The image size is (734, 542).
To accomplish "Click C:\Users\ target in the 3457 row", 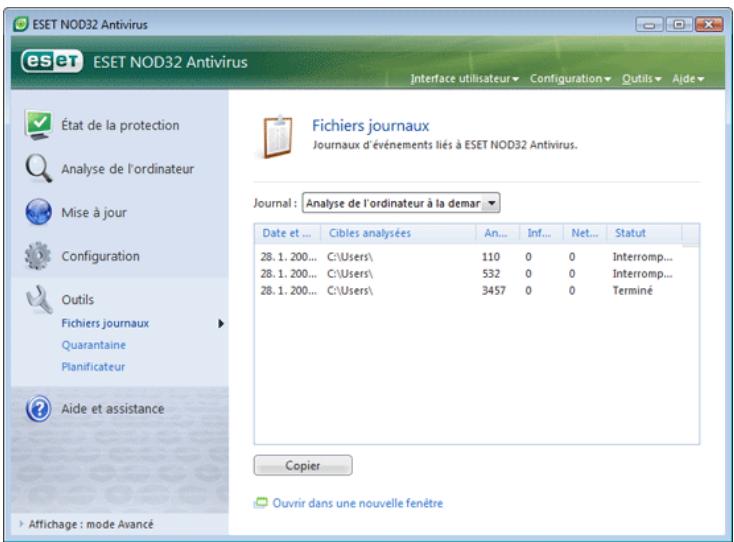I will (350, 290).
